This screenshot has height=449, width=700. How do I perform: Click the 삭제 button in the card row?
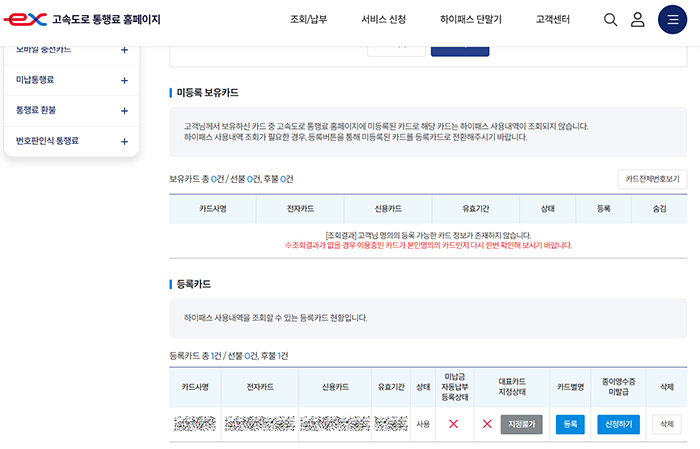click(x=667, y=424)
